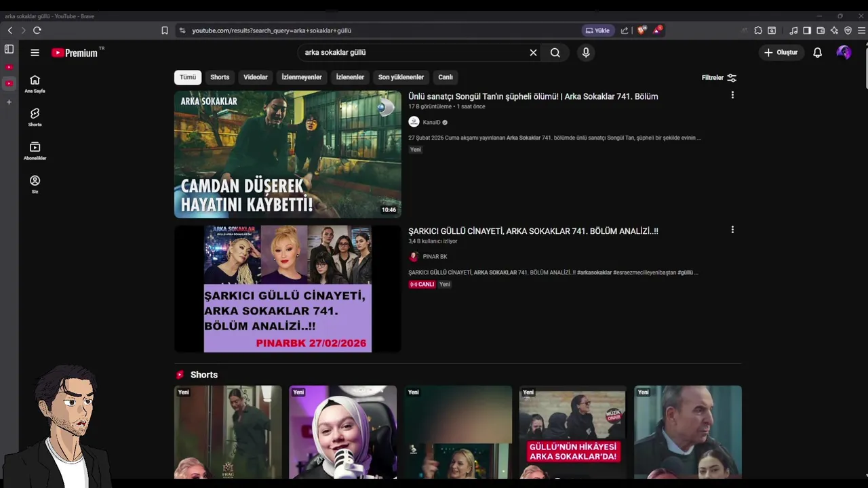Play the first Shorts card in the shelf
This screenshot has height=488, width=868.
(228, 432)
